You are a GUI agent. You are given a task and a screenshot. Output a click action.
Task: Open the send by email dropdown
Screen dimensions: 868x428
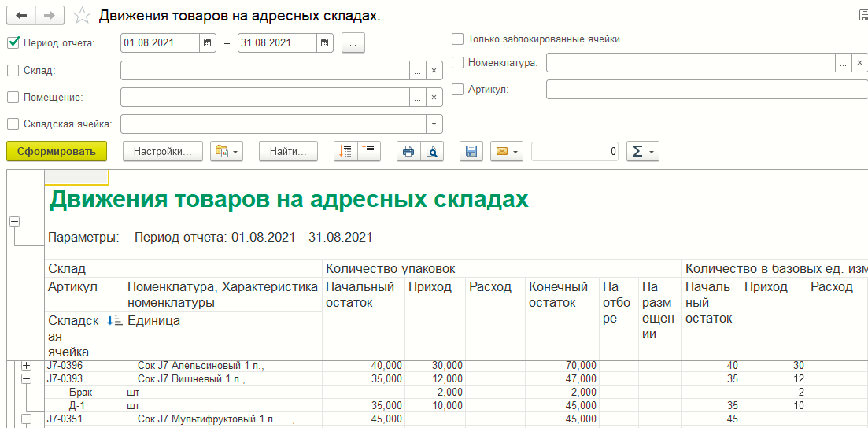click(x=506, y=152)
